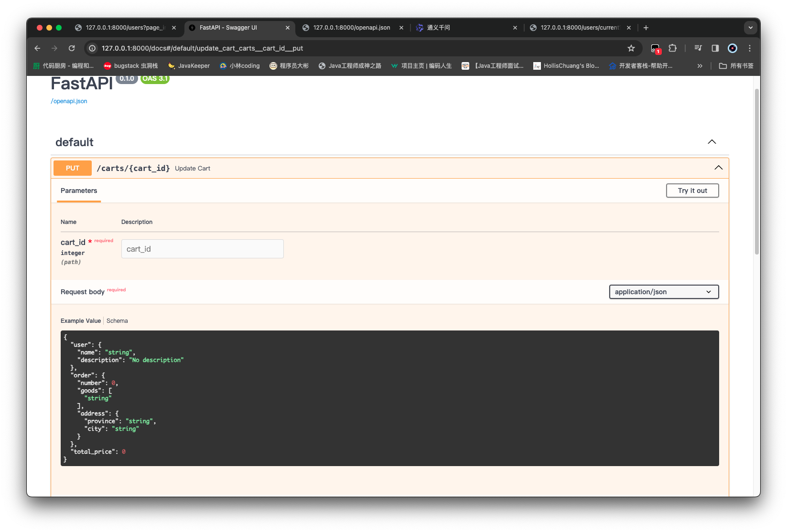
Task: Collapse the PUT /carts/{cart_id} operation
Action: point(718,168)
